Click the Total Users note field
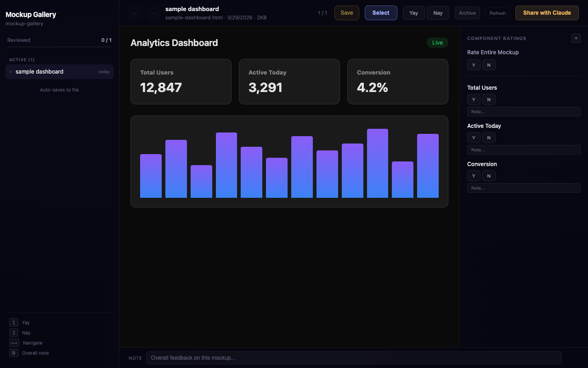This screenshot has height=368, width=588. [524, 112]
